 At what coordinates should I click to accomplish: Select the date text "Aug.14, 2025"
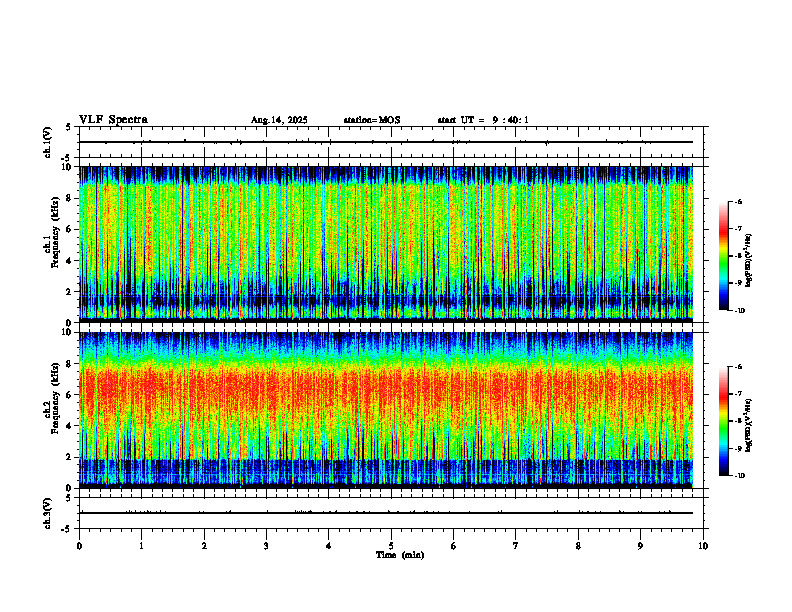point(279,120)
